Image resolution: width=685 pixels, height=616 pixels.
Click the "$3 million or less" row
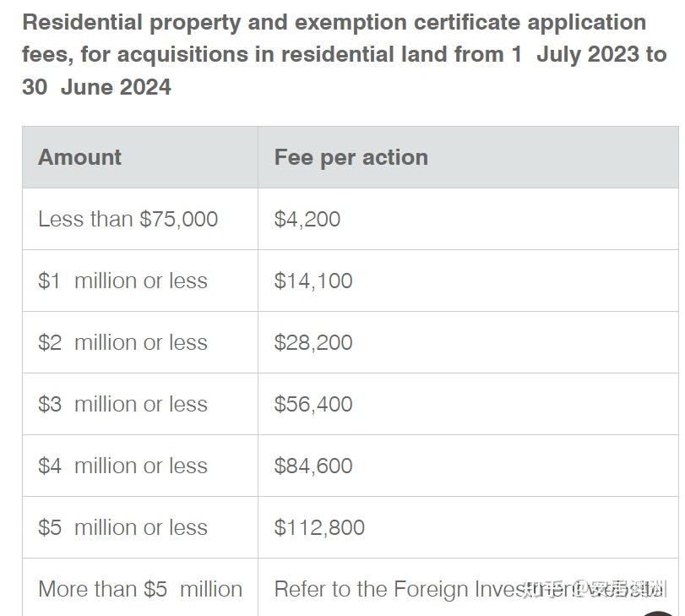click(x=122, y=404)
